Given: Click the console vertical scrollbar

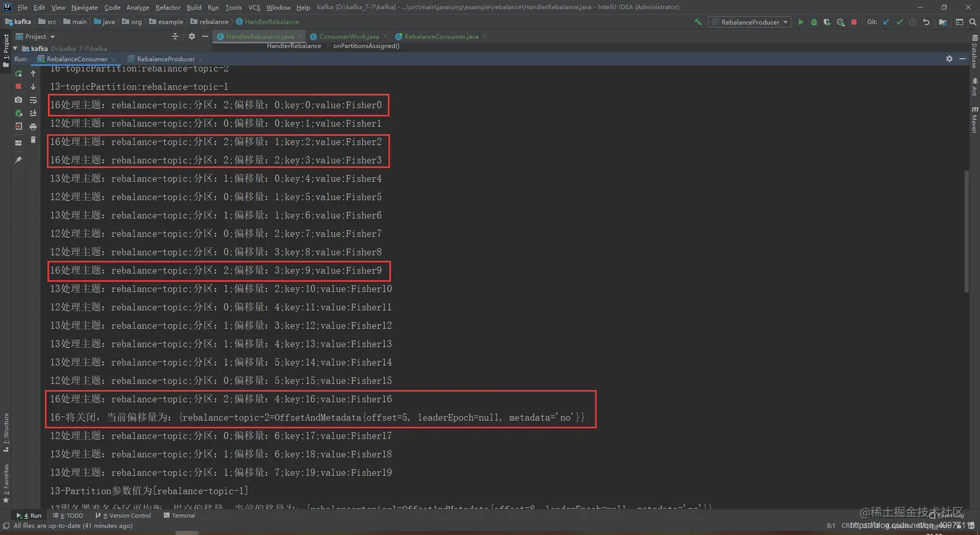Looking at the screenshot, I should coord(967,230).
